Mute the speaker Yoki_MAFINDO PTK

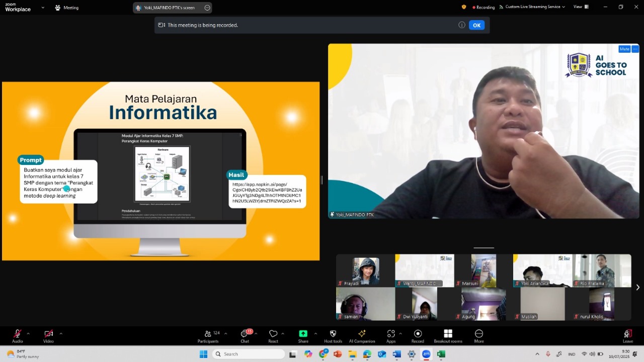pos(624,49)
